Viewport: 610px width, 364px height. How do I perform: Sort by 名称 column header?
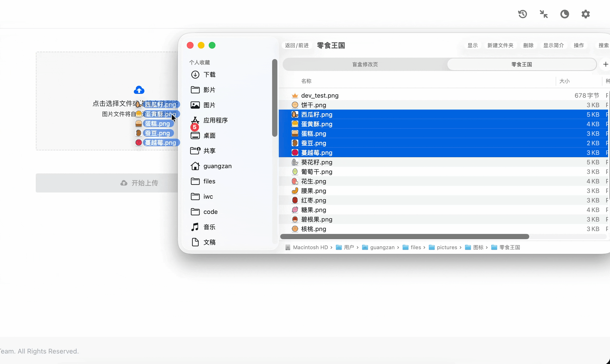point(306,81)
